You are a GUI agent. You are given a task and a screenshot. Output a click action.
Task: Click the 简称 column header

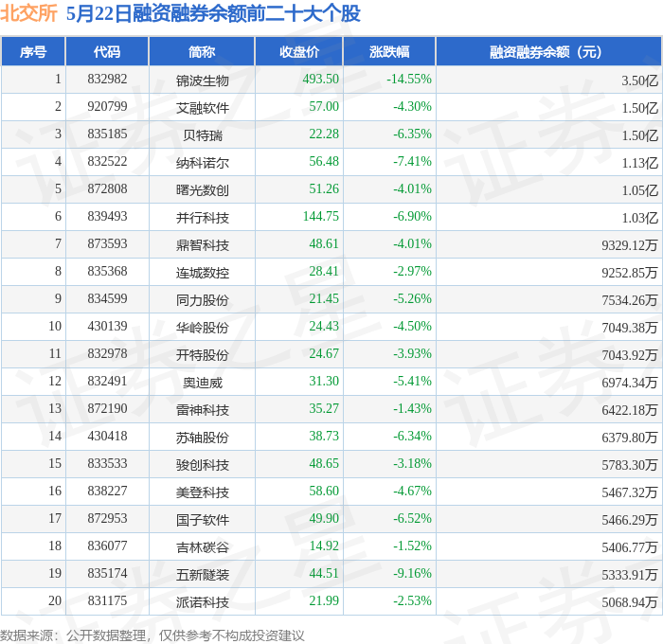(202, 52)
